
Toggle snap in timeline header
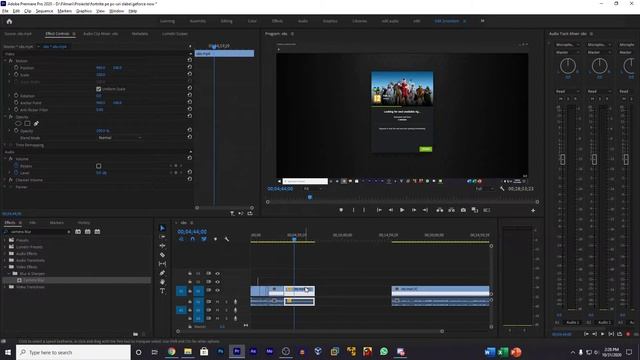click(192, 239)
